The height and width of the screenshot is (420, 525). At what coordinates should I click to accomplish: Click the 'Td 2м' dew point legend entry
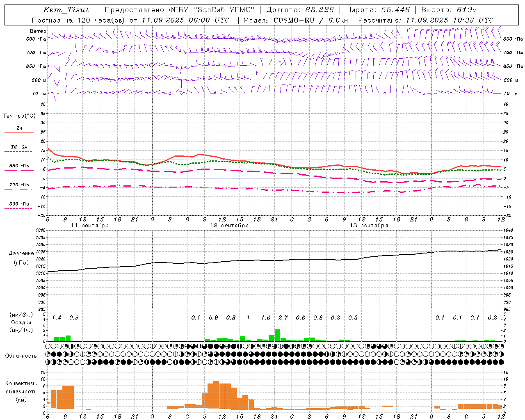19,147
